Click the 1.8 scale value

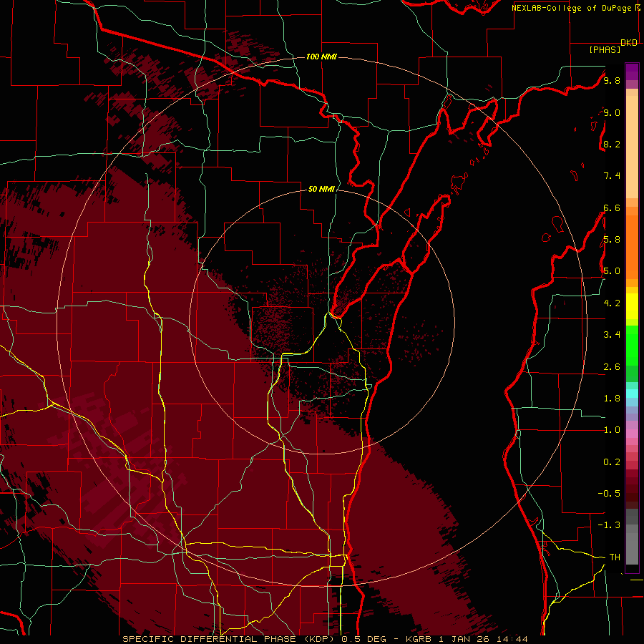click(612, 399)
